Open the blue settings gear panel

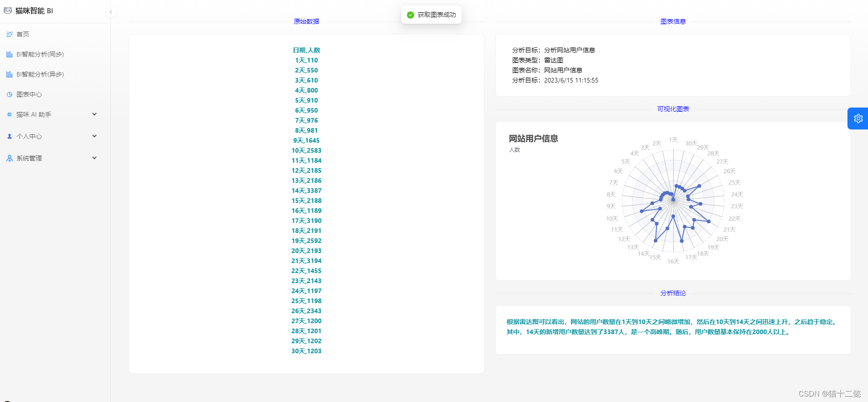click(858, 119)
